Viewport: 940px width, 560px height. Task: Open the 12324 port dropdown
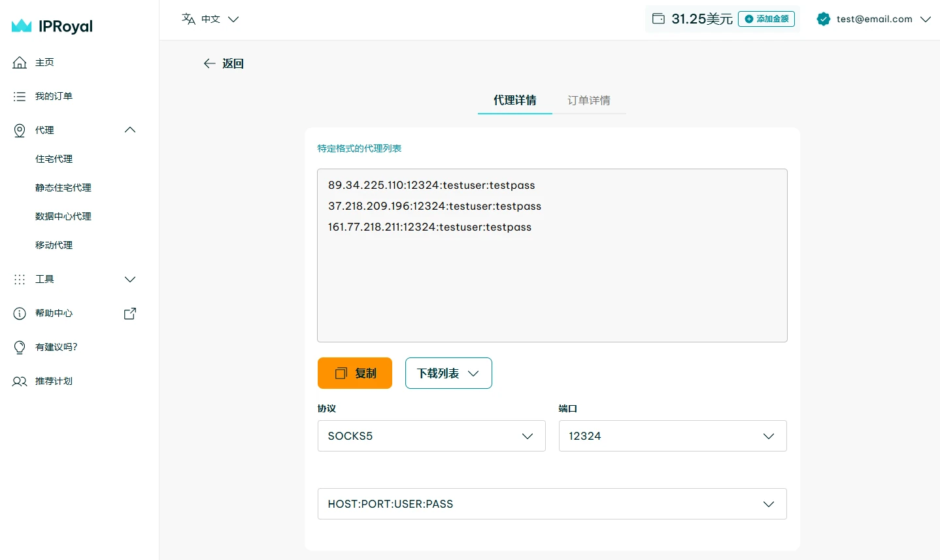672,436
